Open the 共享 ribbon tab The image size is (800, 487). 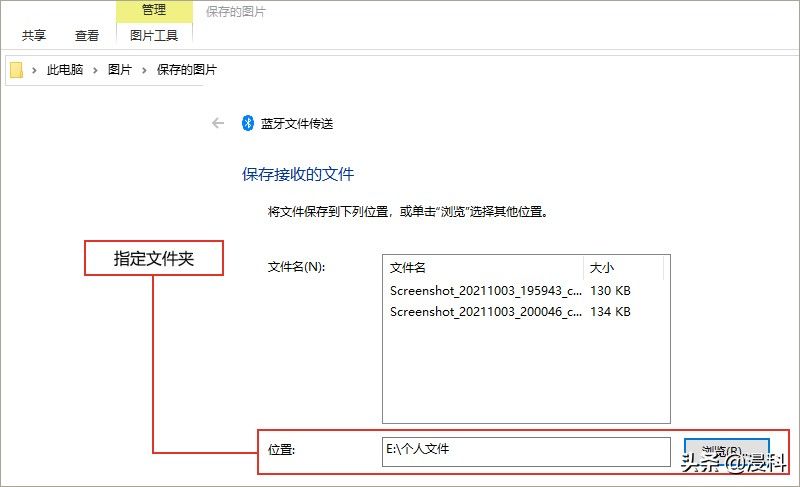(x=34, y=35)
